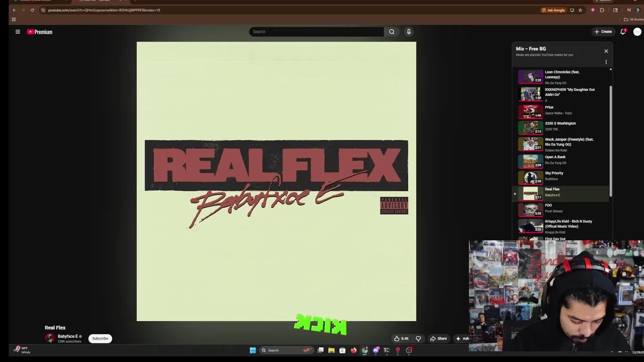
Task: Open Firefox from the taskbar
Action: click(354, 350)
